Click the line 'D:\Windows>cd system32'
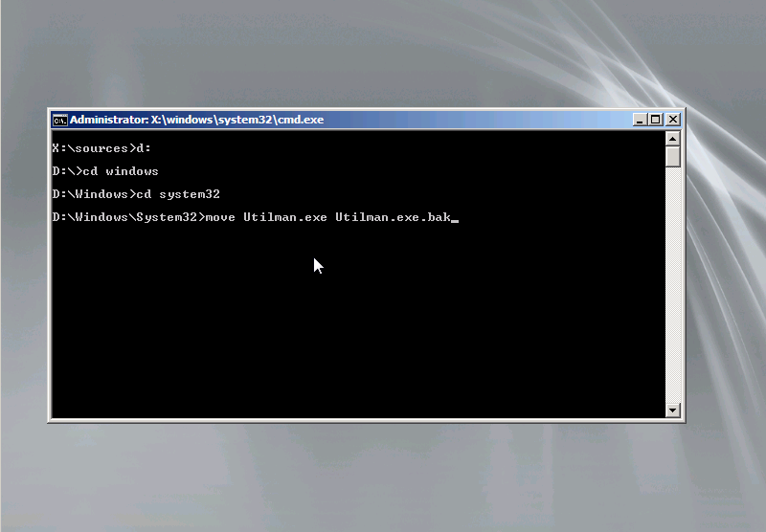Screen dimensions: 766x532 pos(136,194)
